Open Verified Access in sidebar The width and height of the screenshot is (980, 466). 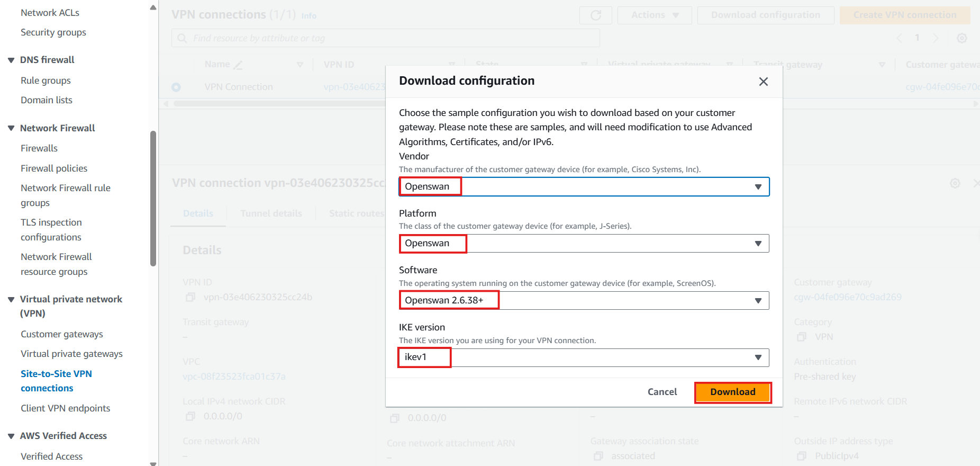pyautogui.click(x=52, y=456)
